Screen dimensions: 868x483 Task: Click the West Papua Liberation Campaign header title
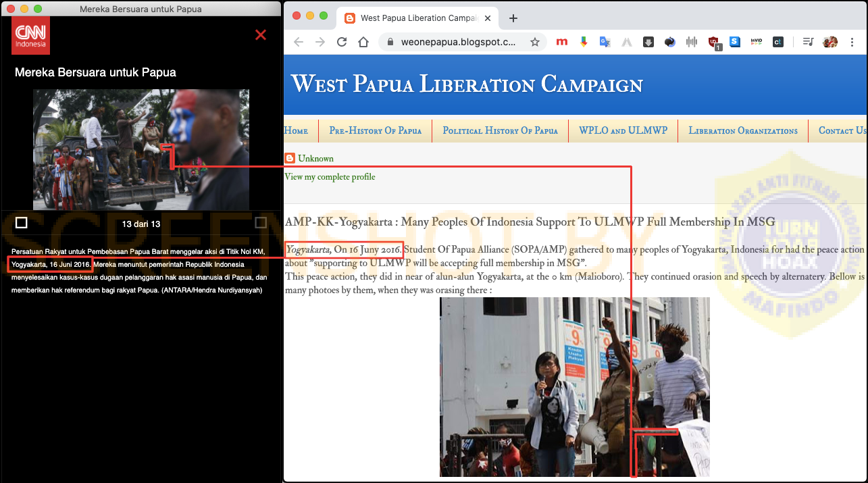click(x=467, y=84)
